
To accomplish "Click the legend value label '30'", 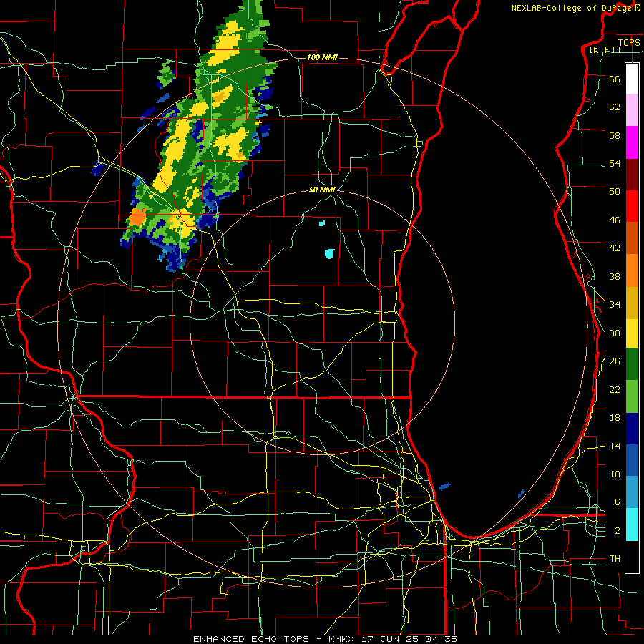I will pyautogui.click(x=615, y=333).
